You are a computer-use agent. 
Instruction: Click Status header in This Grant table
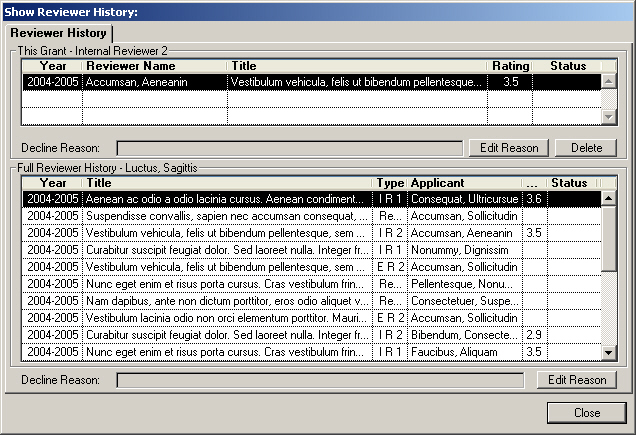[567, 66]
